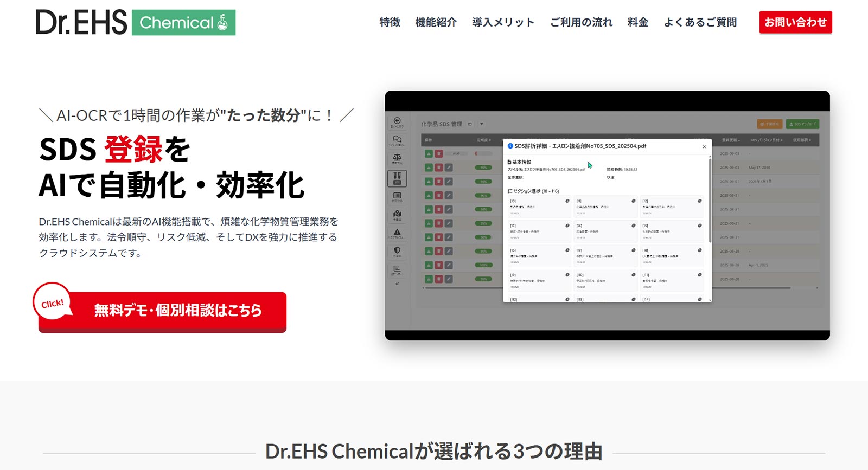
Task: Click the 100% completion progress bar
Action: (483, 265)
